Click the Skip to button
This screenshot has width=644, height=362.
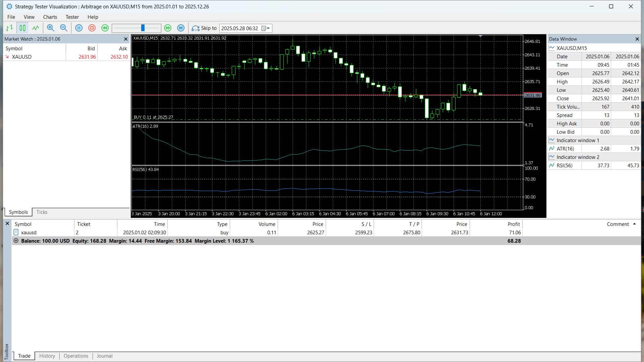click(x=204, y=28)
